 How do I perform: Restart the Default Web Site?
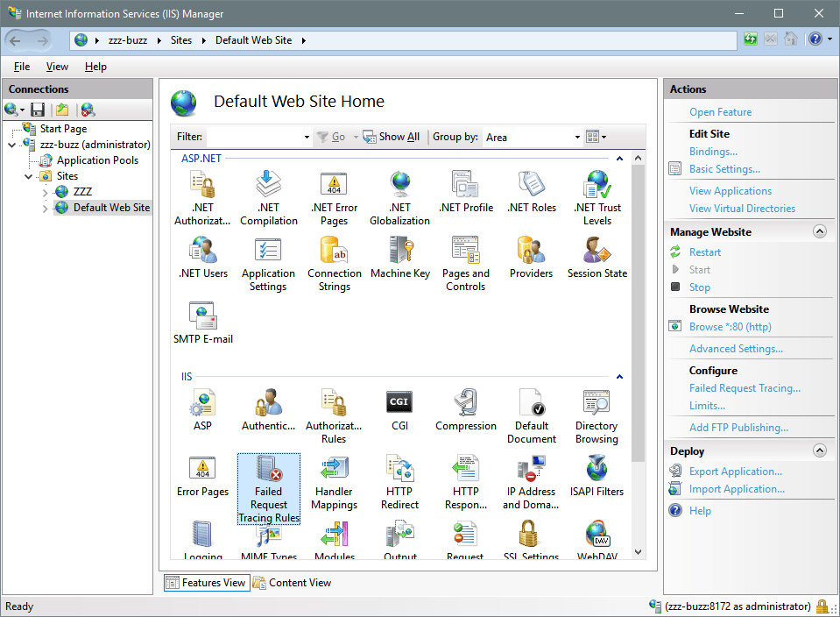click(704, 252)
